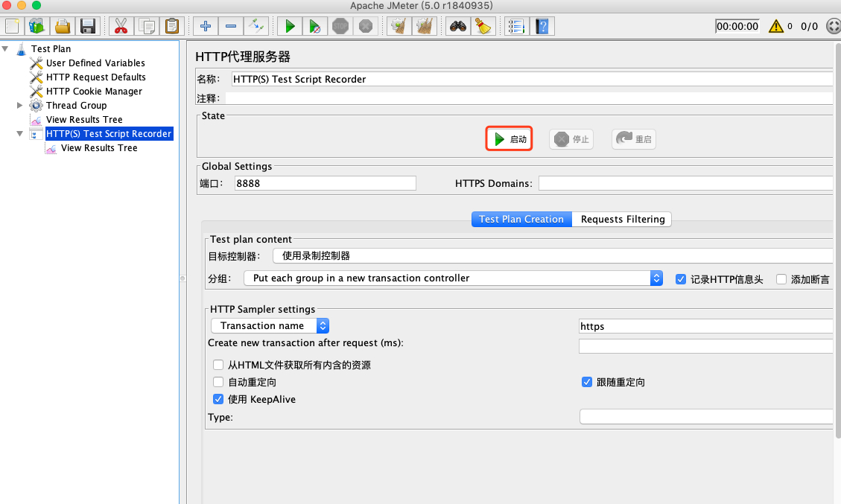Click the Cut scissors icon

[x=121, y=26]
